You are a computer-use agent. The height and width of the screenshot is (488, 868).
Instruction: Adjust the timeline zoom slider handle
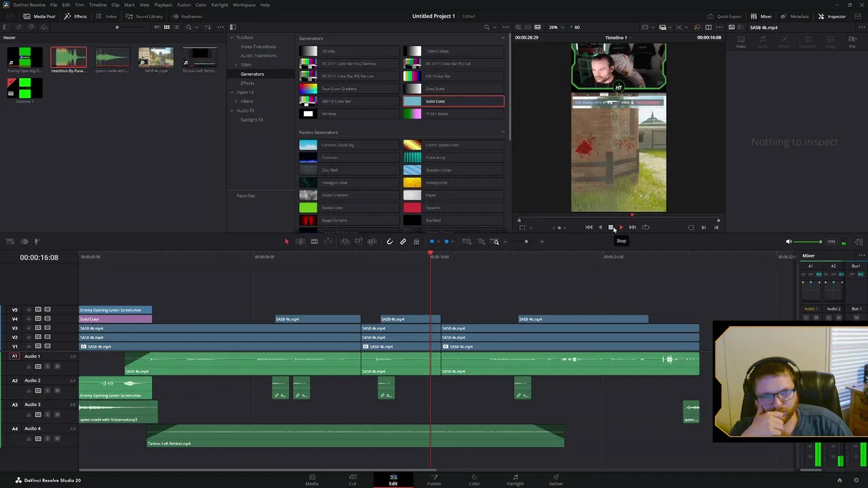coord(526,241)
